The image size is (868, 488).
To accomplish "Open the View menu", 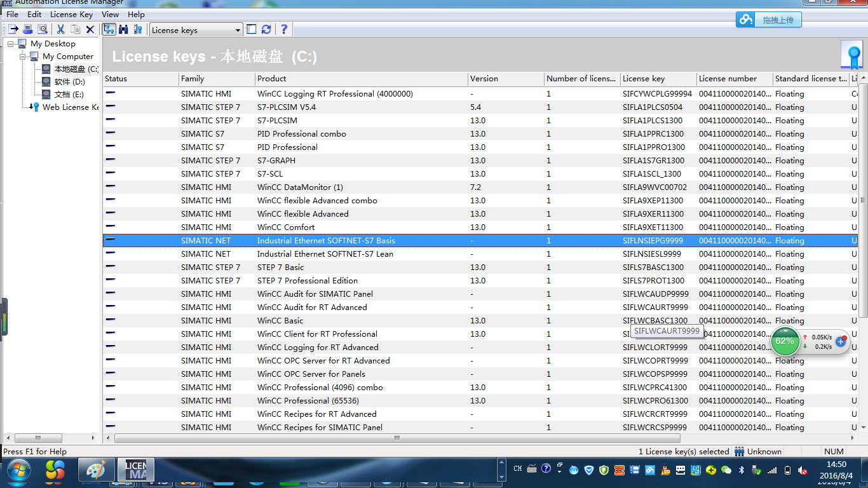I will pyautogui.click(x=110, y=14).
